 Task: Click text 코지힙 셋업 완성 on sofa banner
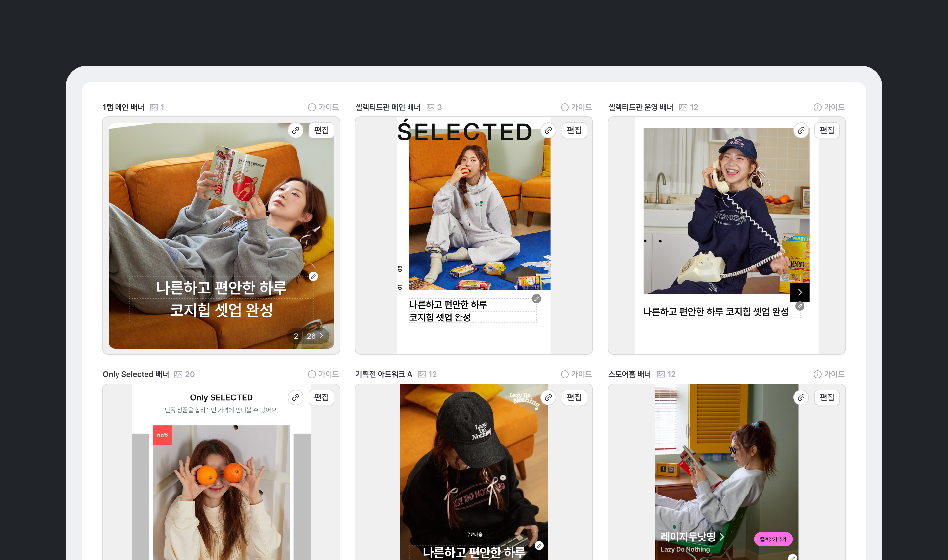coord(221,310)
